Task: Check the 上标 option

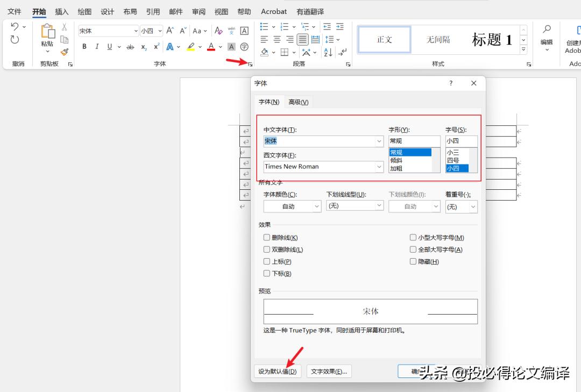Action: click(267, 261)
